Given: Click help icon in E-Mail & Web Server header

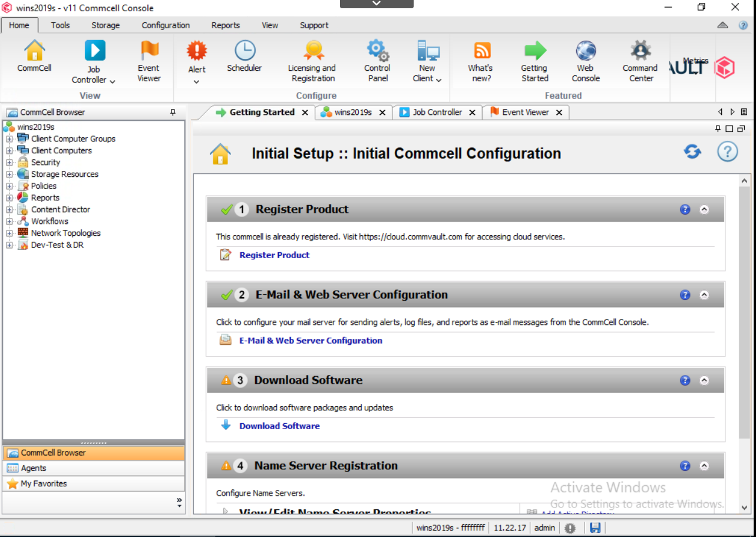Looking at the screenshot, I should point(685,295).
